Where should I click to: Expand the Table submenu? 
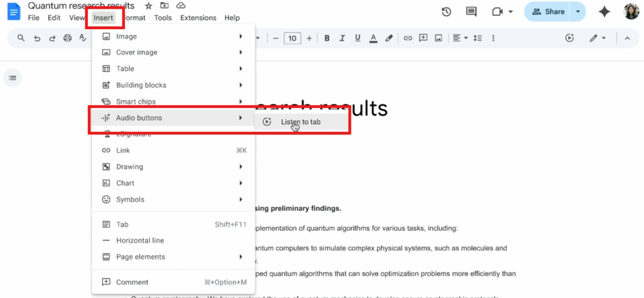[173, 69]
